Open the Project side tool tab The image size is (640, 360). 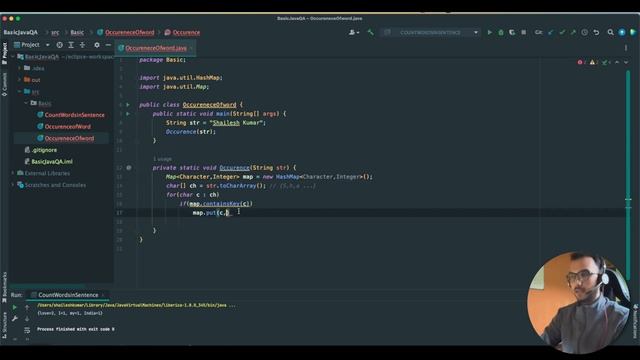tap(4, 53)
